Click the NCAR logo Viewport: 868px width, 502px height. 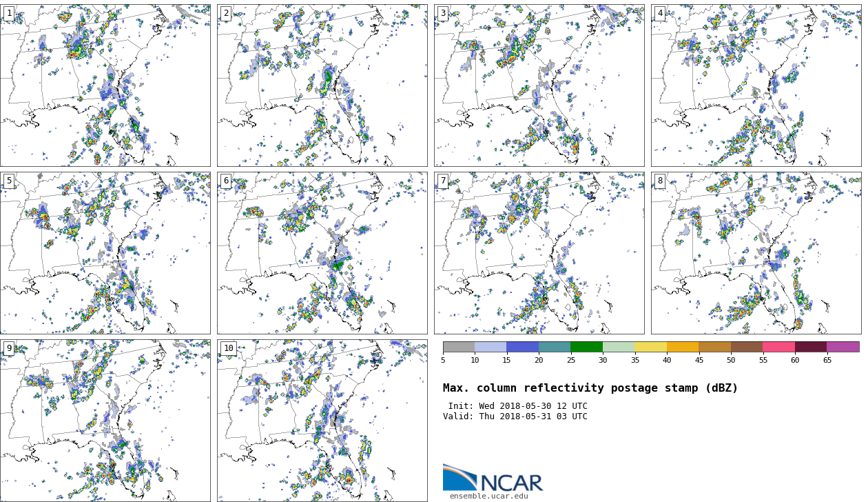coord(493,478)
